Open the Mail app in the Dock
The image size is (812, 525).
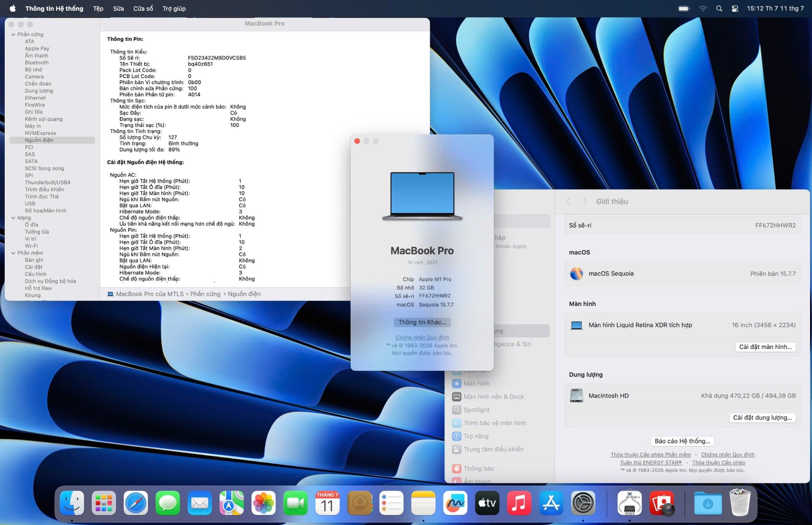pyautogui.click(x=199, y=503)
